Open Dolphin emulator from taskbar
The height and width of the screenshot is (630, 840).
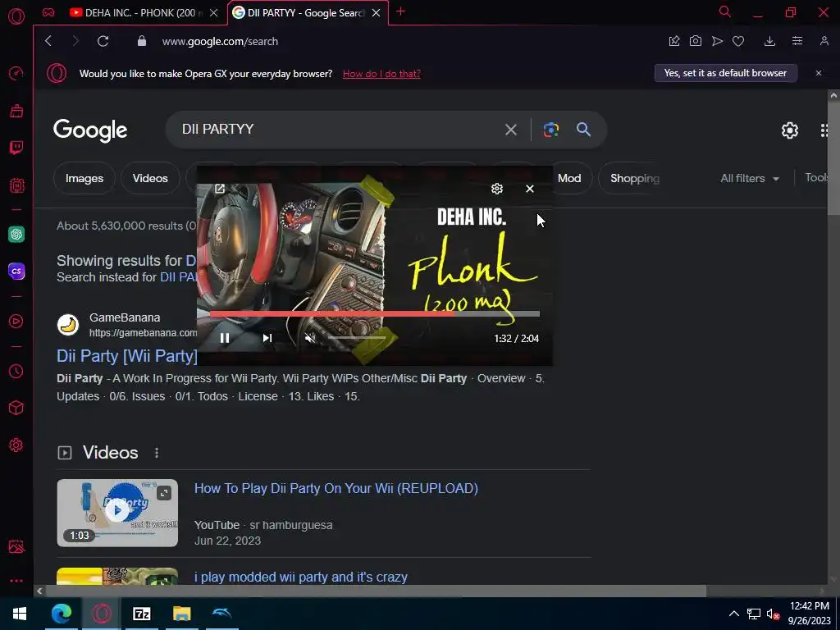221,614
